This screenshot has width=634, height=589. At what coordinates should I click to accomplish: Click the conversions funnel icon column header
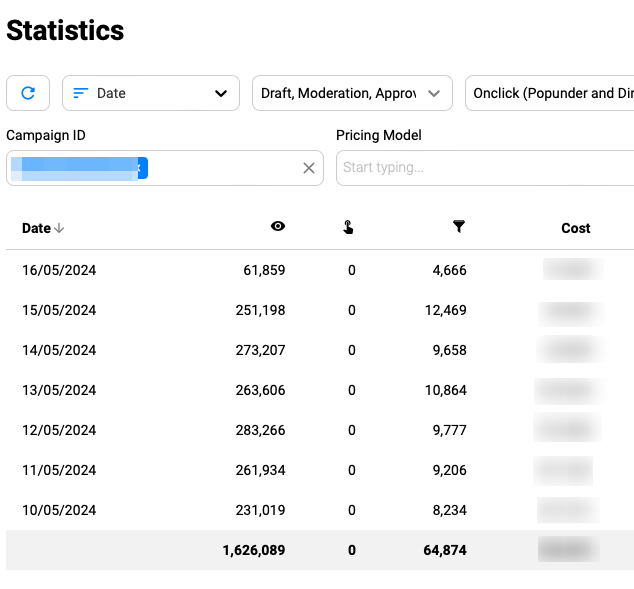(459, 227)
